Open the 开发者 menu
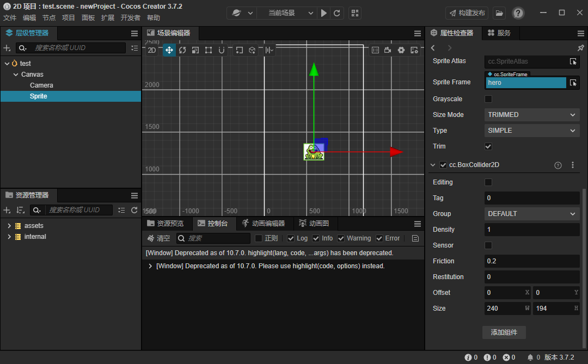The width and height of the screenshot is (588, 364). point(130,18)
